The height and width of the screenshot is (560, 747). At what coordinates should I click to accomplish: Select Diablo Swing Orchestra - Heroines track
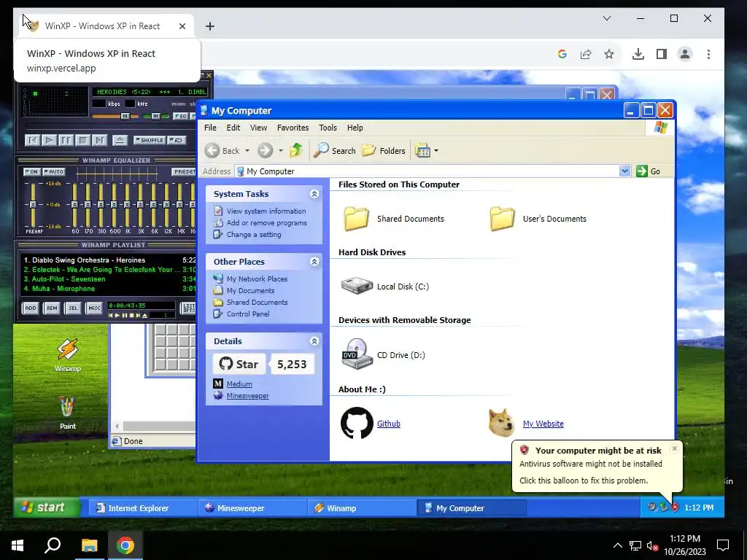(x=109, y=260)
